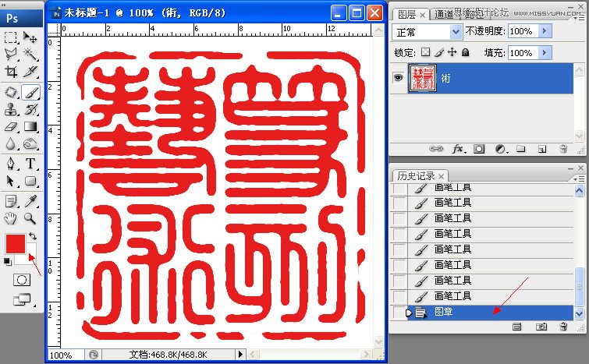Edit the 不透明度 100% value field
The image size is (589, 364).
tap(523, 30)
